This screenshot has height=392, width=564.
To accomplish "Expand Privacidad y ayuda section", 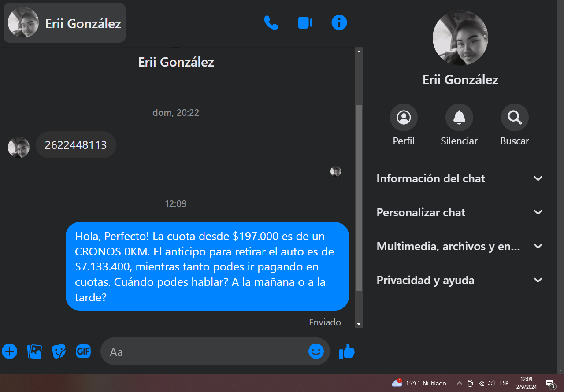I will (x=460, y=280).
